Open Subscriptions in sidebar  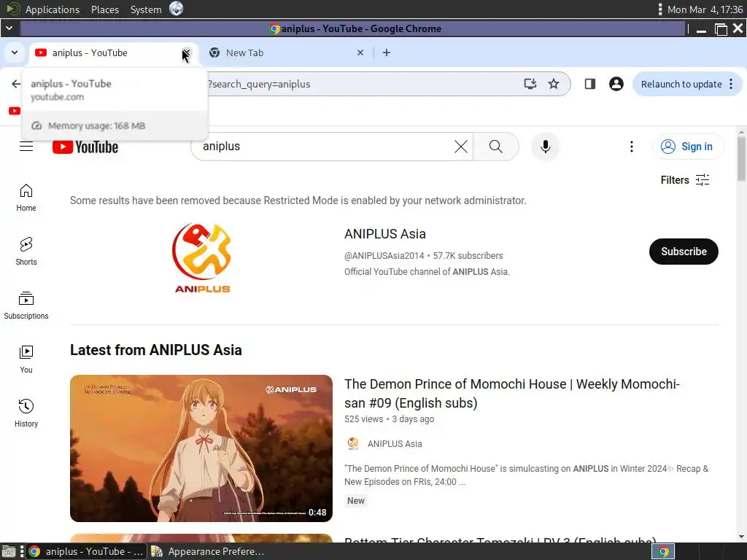26,306
